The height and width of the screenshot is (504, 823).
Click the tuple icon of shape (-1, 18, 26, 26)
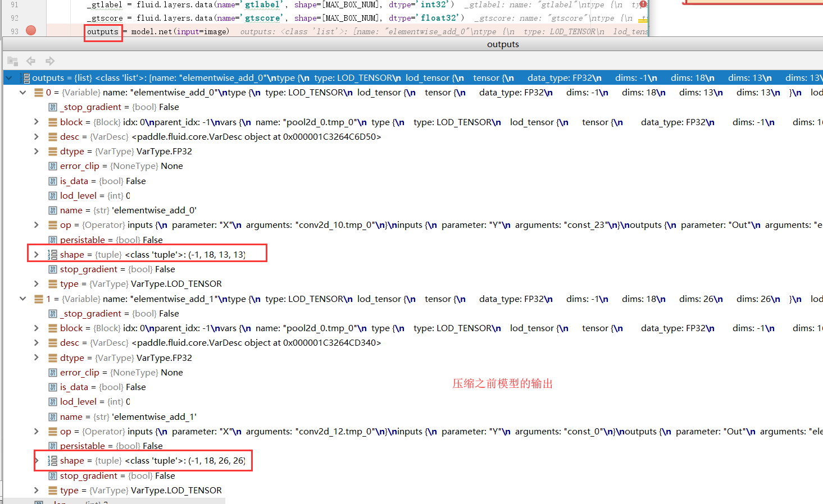(x=52, y=460)
